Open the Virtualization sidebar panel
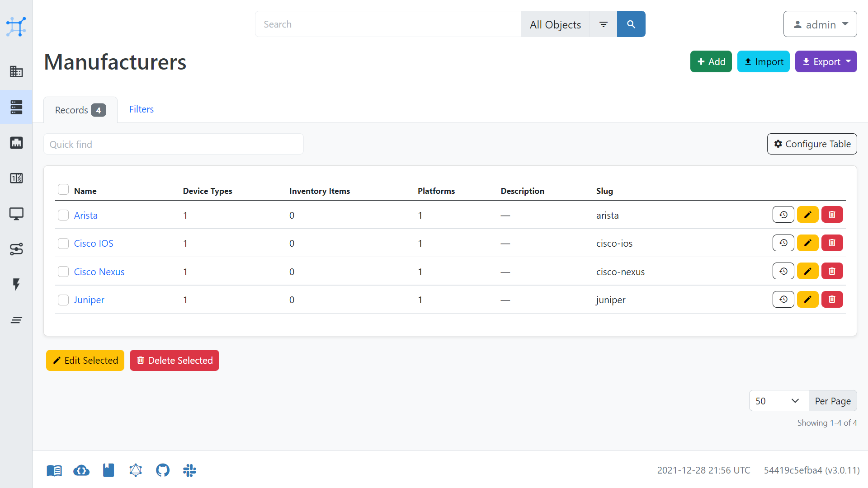This screenshot has width=868, height=488. point(16,214)
